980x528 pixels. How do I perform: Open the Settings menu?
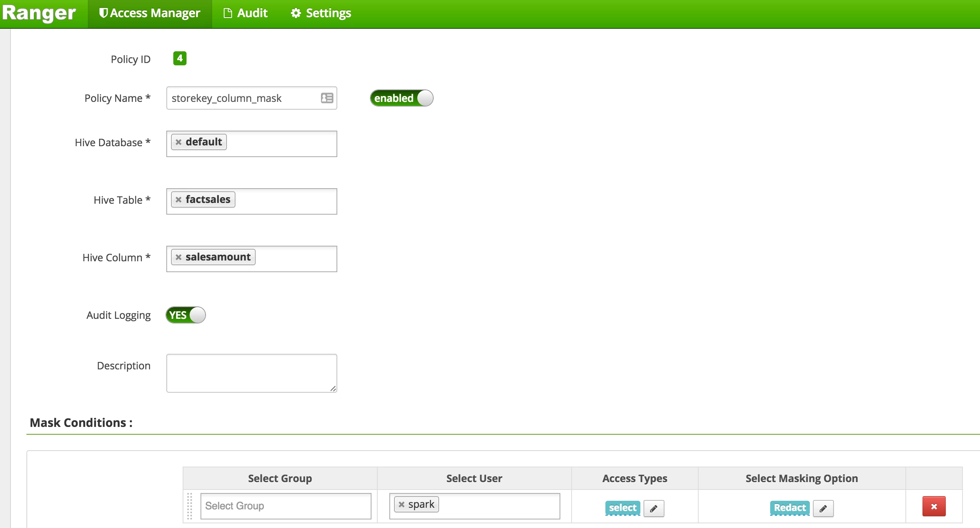click(321, 13)
